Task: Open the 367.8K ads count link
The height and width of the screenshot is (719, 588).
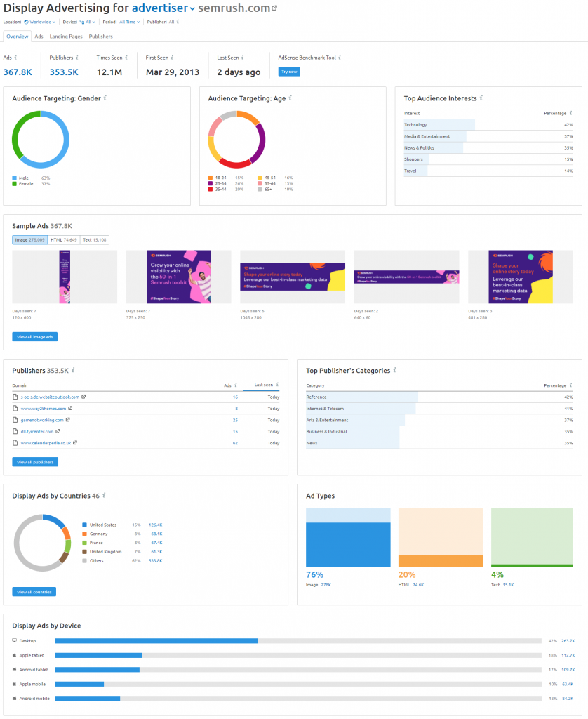Action: coord(18,72)
